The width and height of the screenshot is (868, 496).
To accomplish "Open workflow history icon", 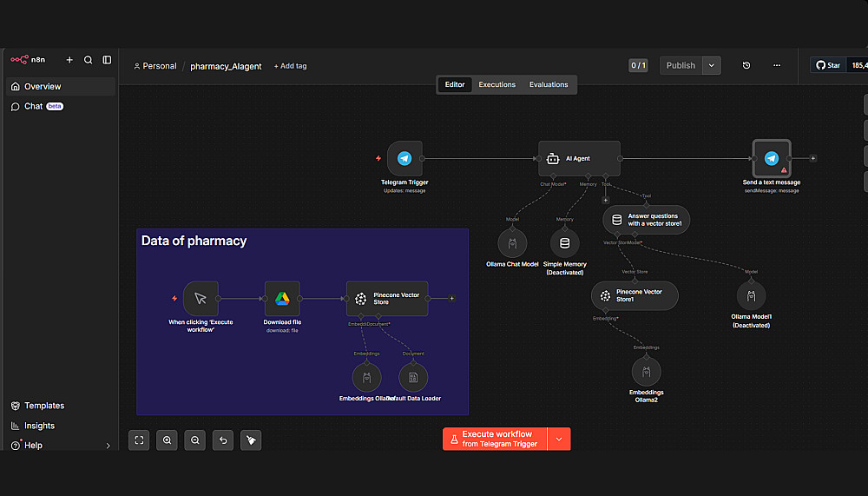I will (746, 65).
